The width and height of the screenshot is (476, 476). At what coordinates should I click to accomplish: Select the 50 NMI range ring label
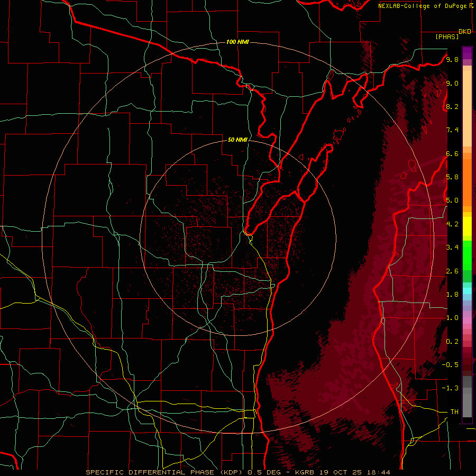point(237,140)
